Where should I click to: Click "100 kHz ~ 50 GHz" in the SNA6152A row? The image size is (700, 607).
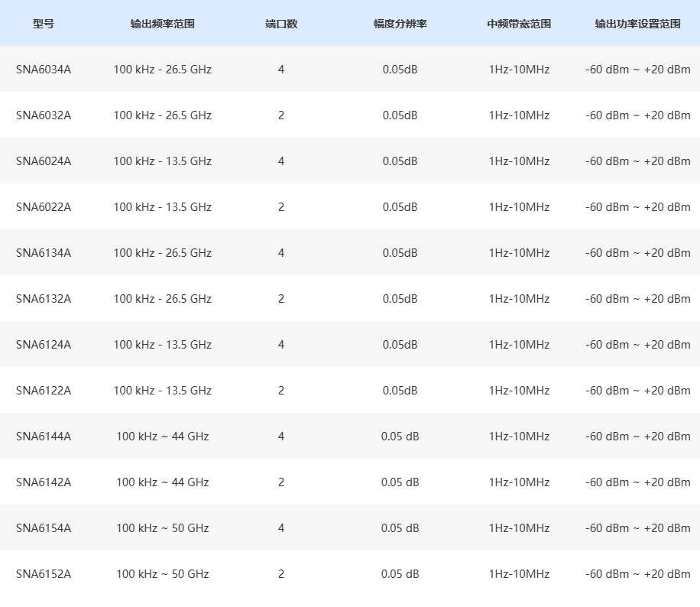163,574
